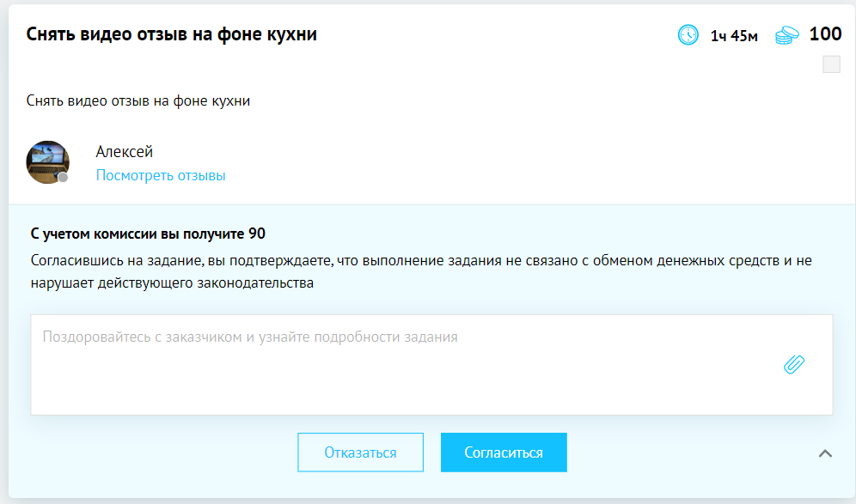This screenshot has width=856, height=504.
Task: Click the time remaining value 1ч 45м
Action: pyautogui.click(x=734, y=36)
